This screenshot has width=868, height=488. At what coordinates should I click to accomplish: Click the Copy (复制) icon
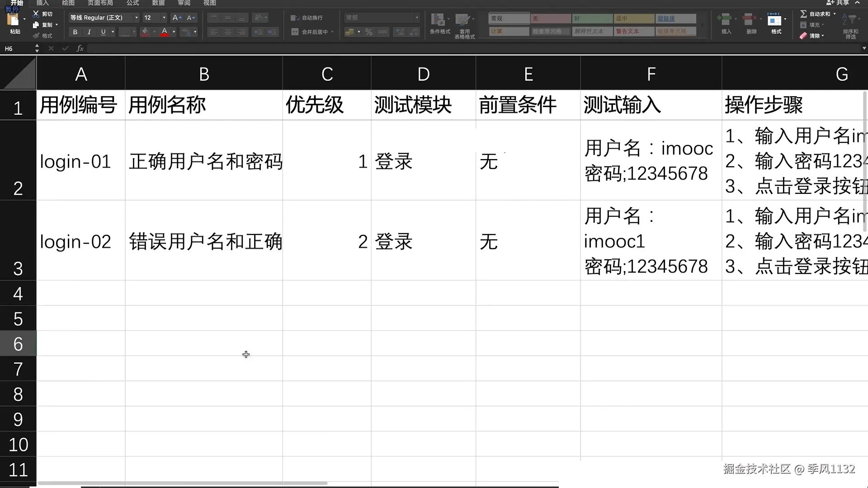36,25
